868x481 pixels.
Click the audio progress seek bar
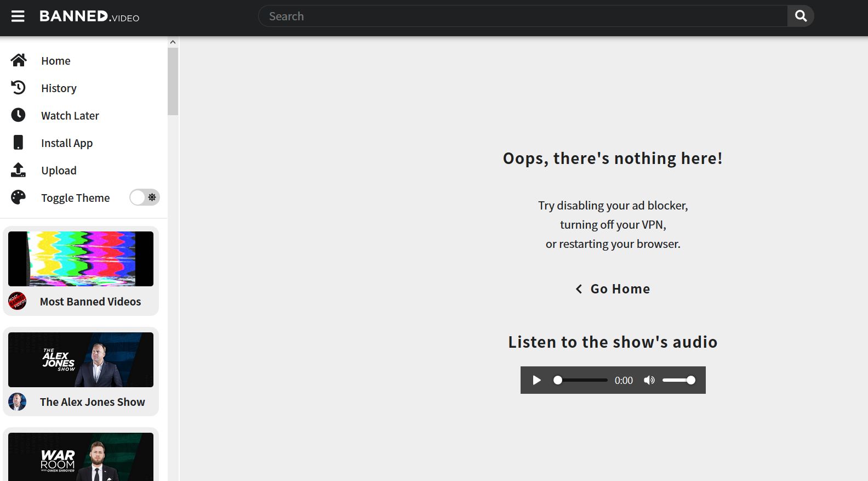tap(580, 380)
